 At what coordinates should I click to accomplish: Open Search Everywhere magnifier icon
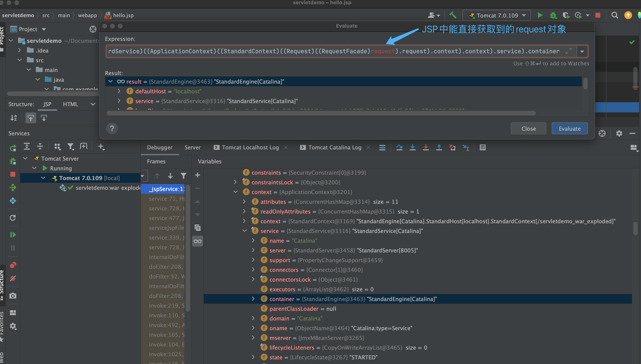coord(615,15)
